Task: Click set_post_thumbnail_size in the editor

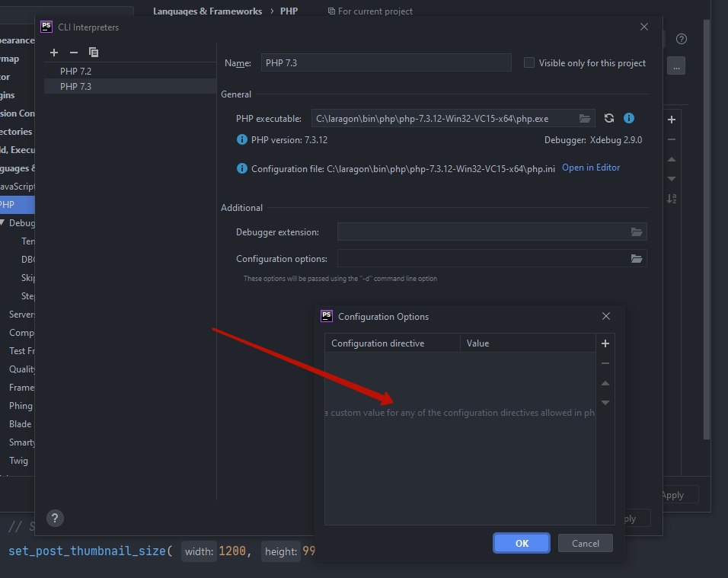Action: 88,551
